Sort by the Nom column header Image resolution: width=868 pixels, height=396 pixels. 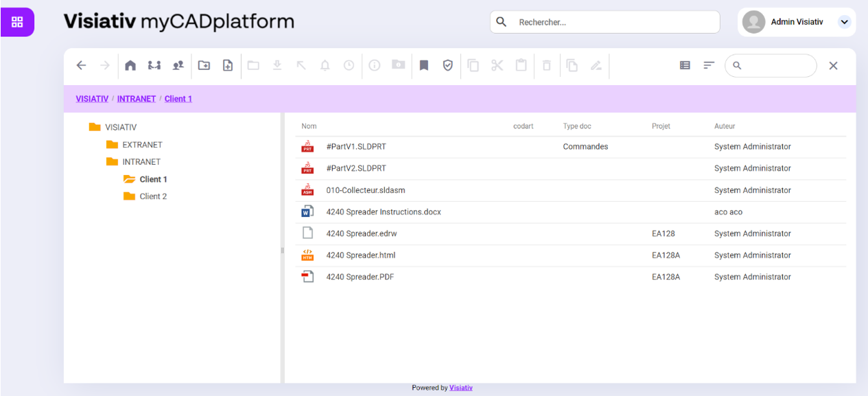309,126
